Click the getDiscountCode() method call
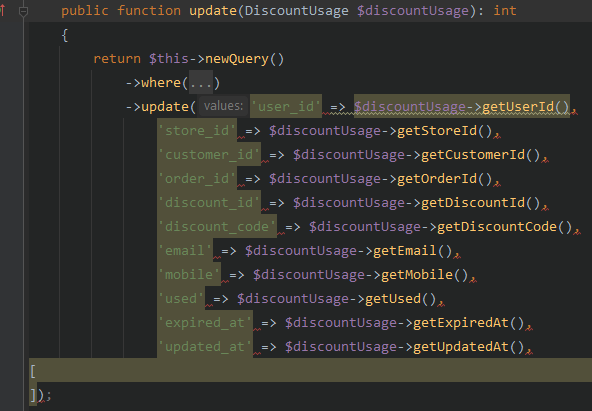 pyautogui.click(x=505, y=227)
